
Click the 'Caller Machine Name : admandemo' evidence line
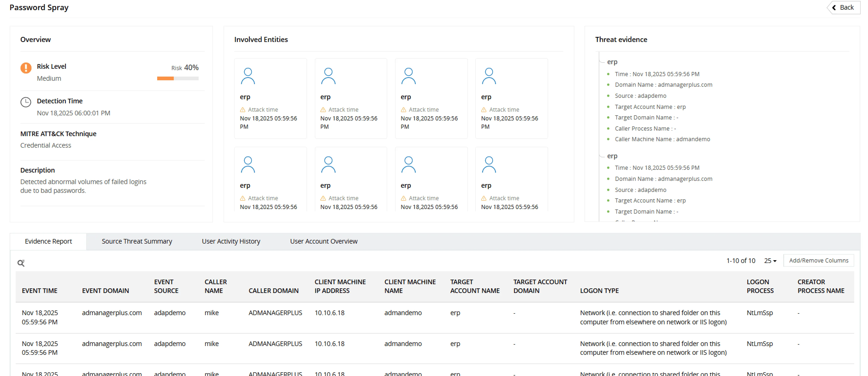pyautogui.click(x=662, y=139)
